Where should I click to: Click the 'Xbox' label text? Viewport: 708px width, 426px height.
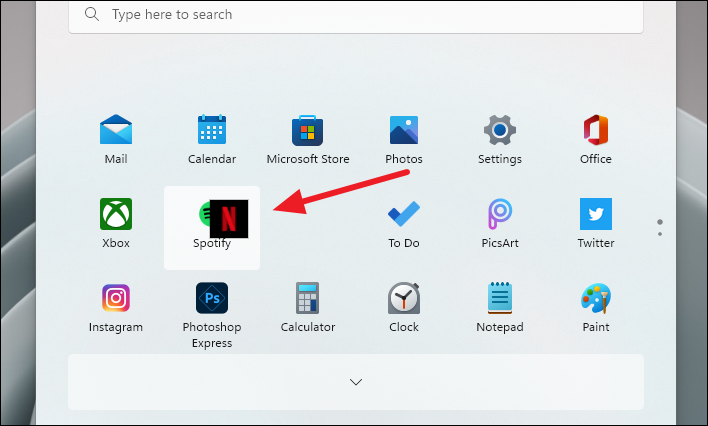pyautogui.click(x=116, y=243)
